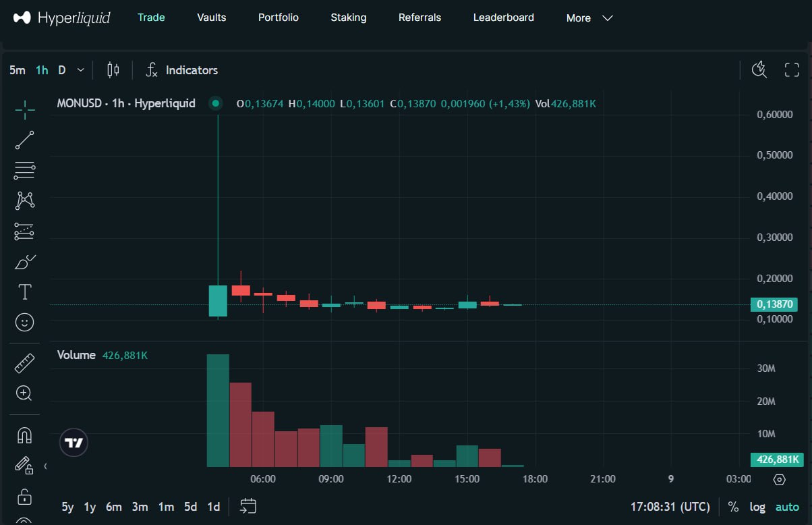Select the trend line drawing tool
The height and width of the screenshot is (525, 812).
[24, 140]
